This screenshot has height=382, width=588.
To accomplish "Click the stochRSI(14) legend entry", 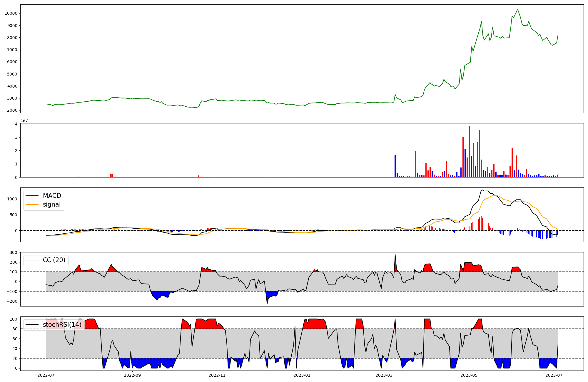I will click(62, 325).
